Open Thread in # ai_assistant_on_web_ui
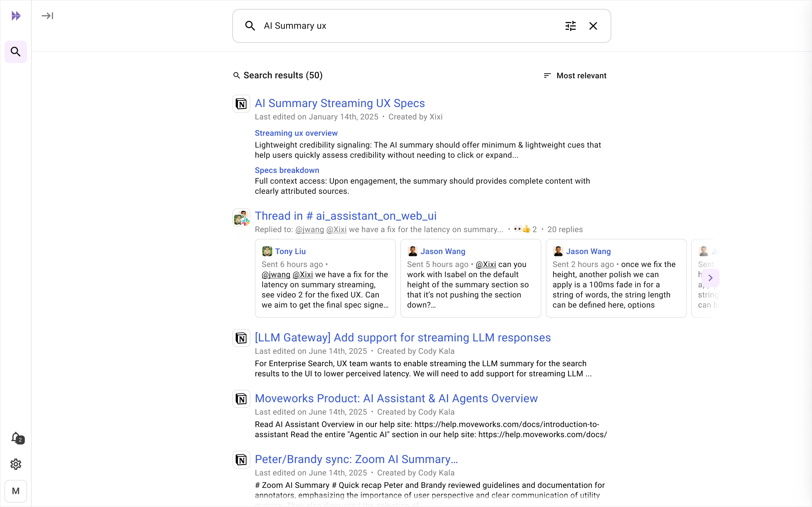The height and width of the screenshot is (507, 812). [346, 216]
